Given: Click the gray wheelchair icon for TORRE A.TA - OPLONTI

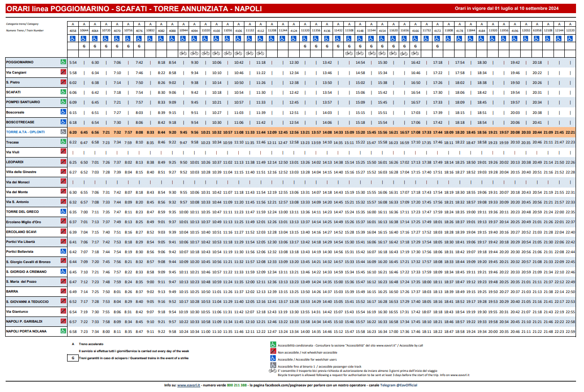Looking at the screenshot, I should pyautogui.click(x=63, y=132).
